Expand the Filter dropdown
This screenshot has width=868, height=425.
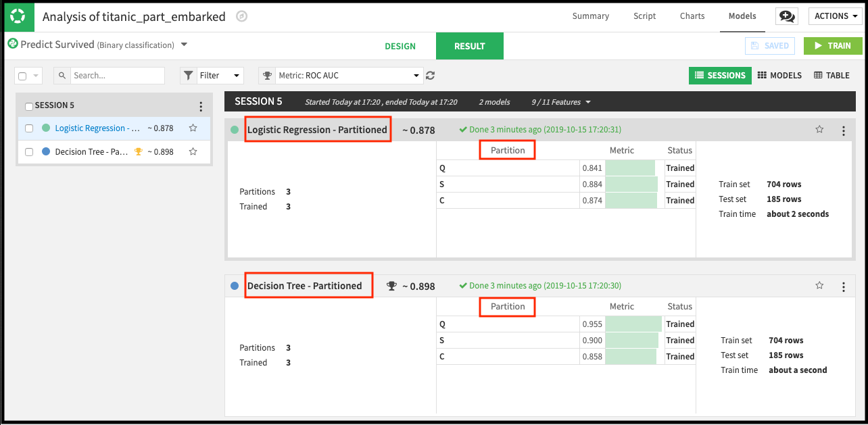(212, 76)
